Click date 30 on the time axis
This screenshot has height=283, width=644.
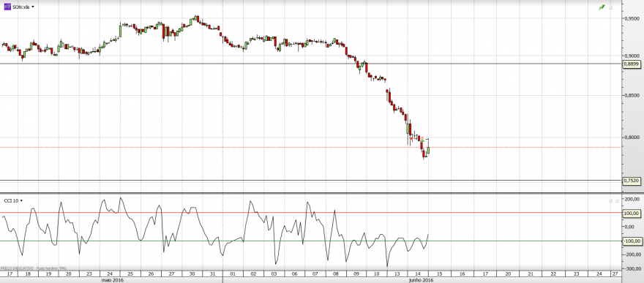pyautogui.click(x=192, y=273)
